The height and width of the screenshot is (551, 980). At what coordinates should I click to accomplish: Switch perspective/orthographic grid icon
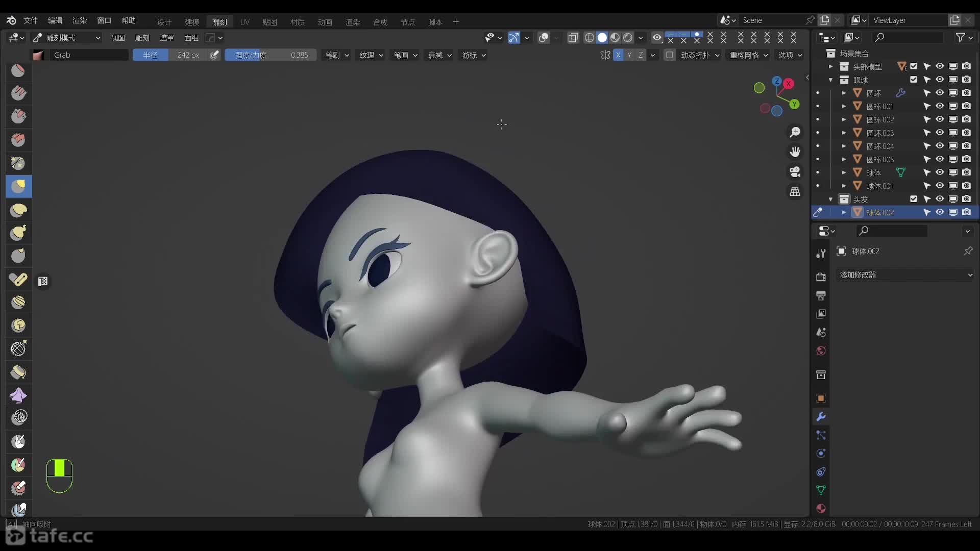(x=795, y=192)
